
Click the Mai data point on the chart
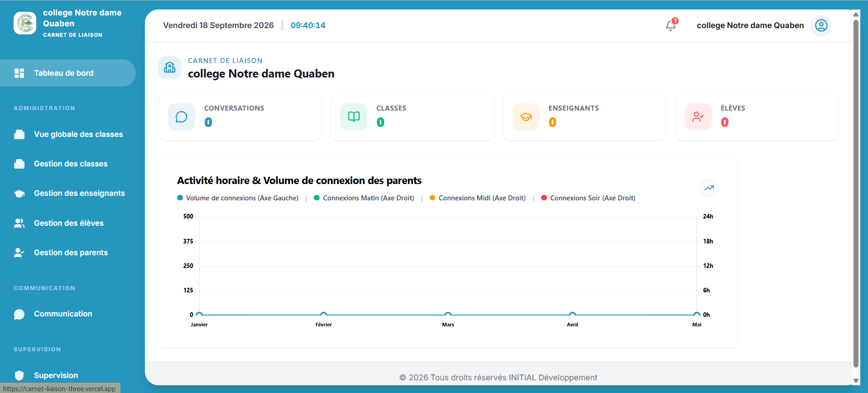point(697,315)
